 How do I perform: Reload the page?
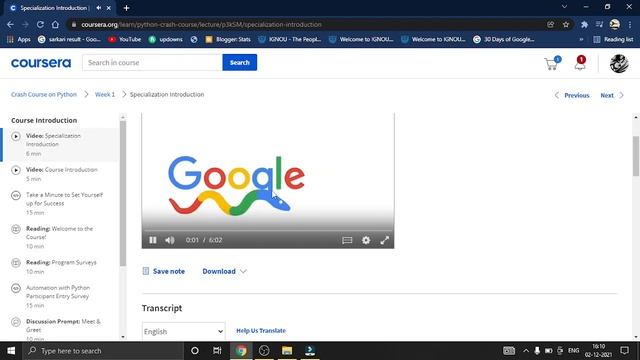click(x=40, y=24)
